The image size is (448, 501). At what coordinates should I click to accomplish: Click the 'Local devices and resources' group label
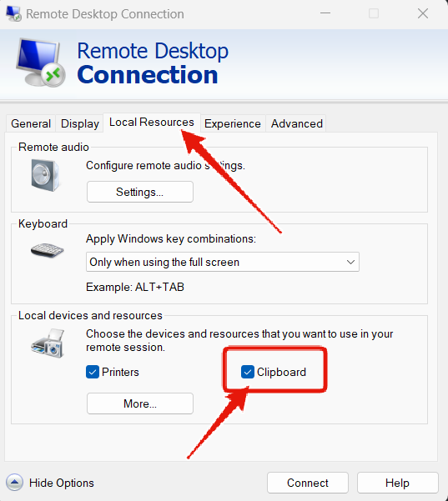tap(90, 315)
